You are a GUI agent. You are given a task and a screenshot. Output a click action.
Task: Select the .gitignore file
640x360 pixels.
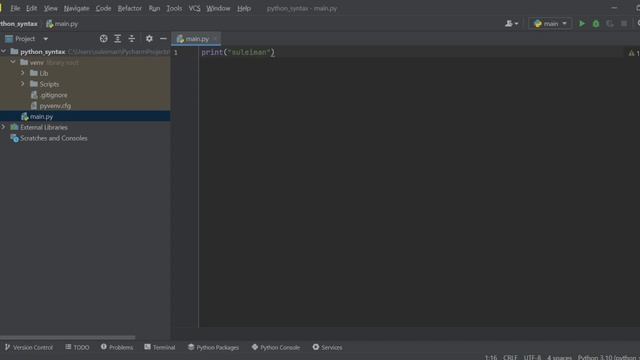click(49, 95)
